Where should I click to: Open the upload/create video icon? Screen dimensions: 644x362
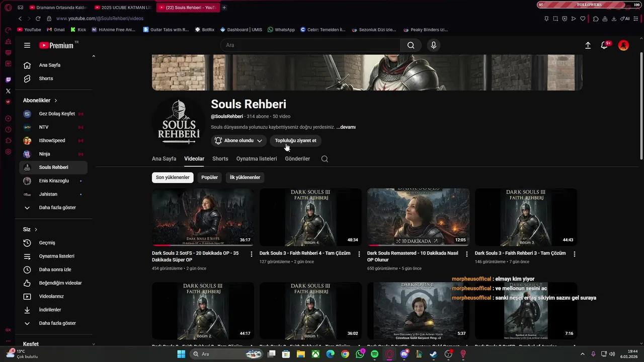(x=588, y=45)
